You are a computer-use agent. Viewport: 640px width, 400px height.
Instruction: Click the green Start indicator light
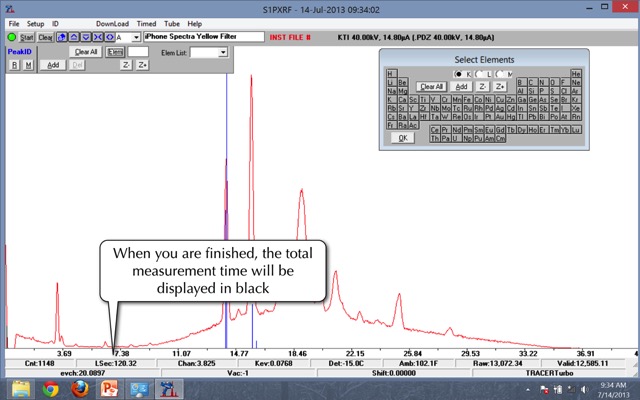[11, 37]
